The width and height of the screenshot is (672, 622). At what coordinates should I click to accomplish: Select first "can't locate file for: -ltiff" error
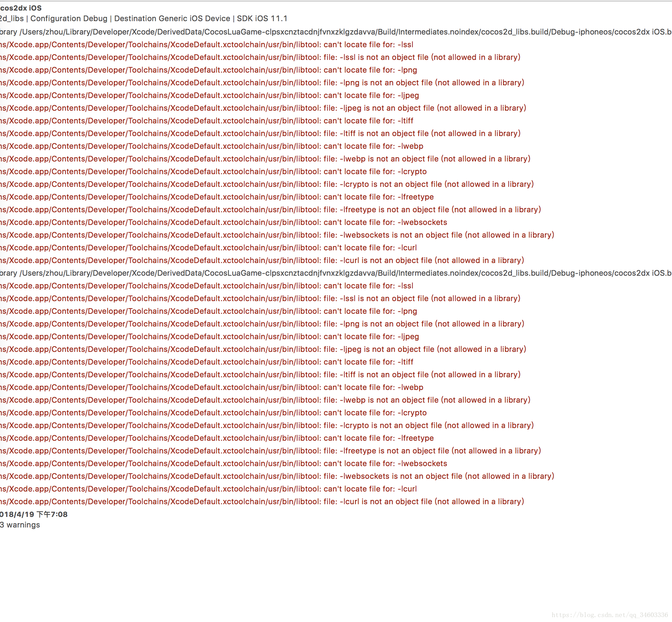coord(207,121)
